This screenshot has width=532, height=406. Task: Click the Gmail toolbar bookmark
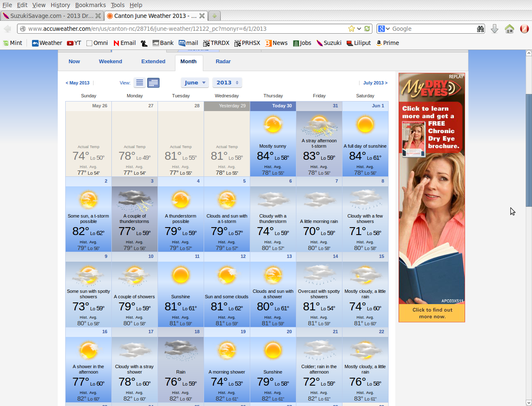click(188, 42)
